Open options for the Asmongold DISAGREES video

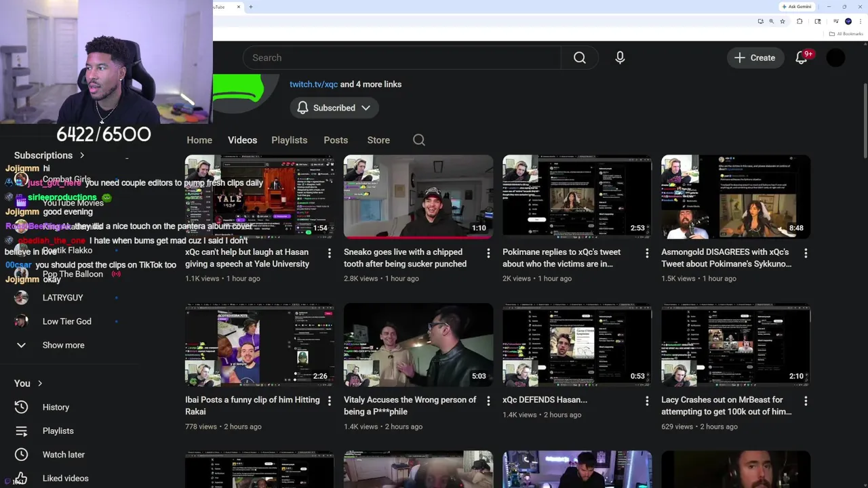806,253
